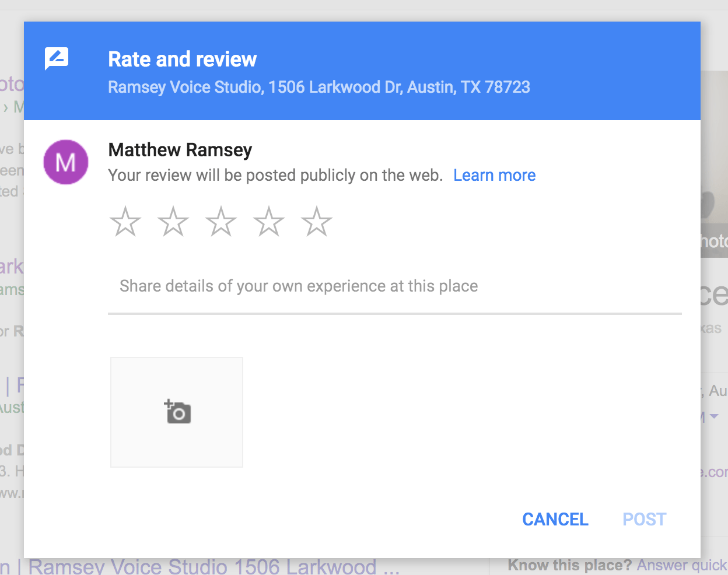Select the one-star rating
The height and width of the screenshot is (575, 728).
pos(125,221)
